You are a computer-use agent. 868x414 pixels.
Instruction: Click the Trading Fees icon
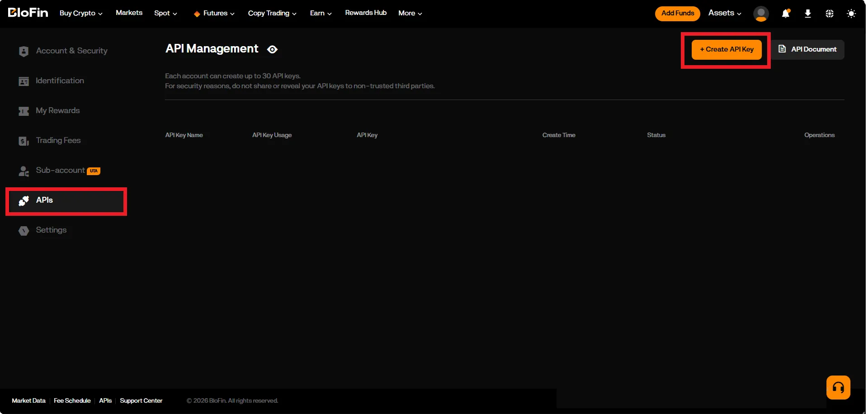point(24,141)
